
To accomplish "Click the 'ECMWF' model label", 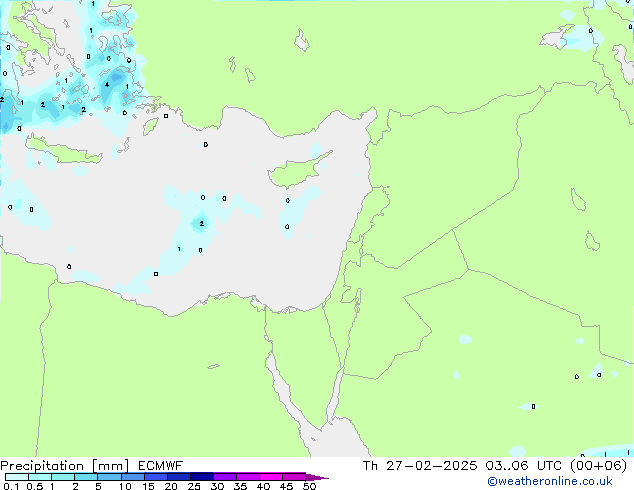I will (x=161, y=466).
